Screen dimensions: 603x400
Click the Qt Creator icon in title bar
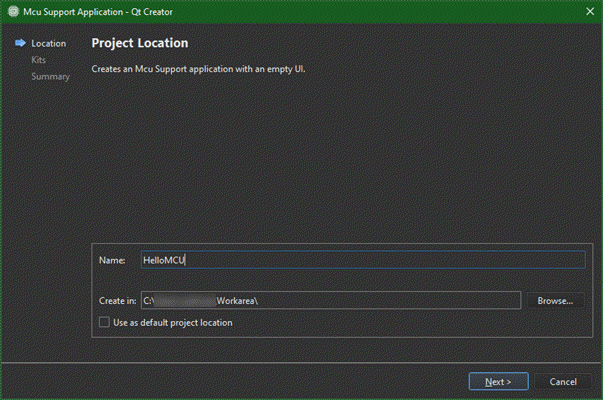pos(12,12)
